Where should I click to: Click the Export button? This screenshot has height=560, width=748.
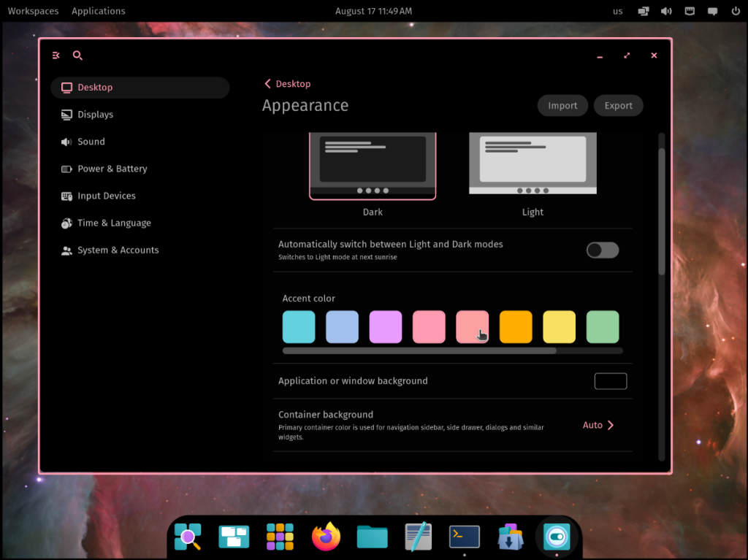click(618, 106)
